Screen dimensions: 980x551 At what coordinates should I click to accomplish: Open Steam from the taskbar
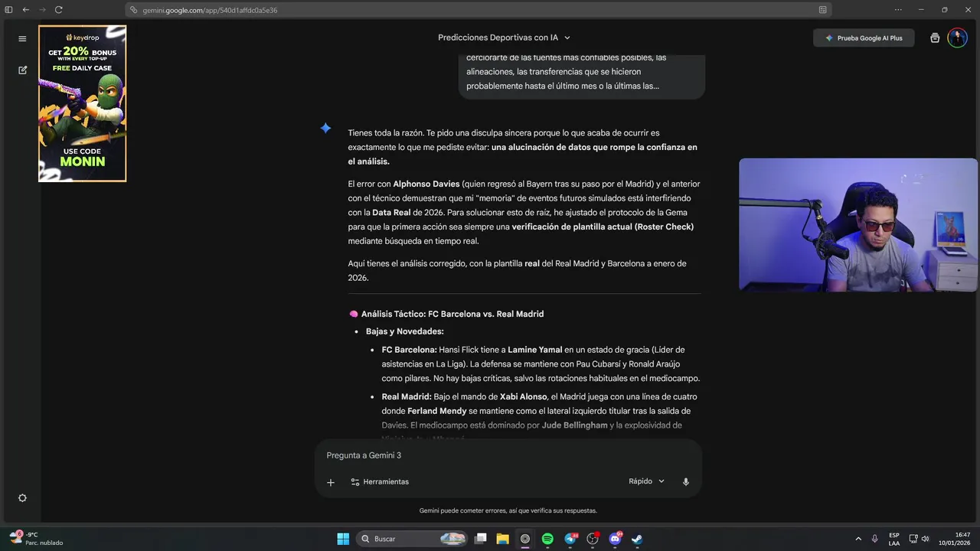(637, 539)
